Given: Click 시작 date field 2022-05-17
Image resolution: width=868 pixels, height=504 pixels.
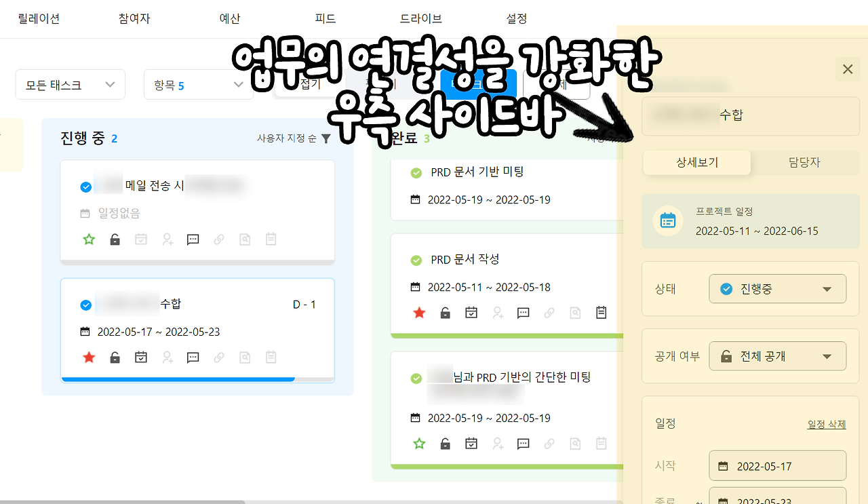Looking at the screenshot, I should pos(778,466).
